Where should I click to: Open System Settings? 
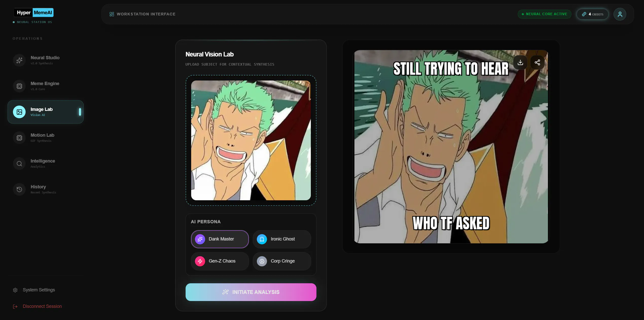tap(34, 290)
